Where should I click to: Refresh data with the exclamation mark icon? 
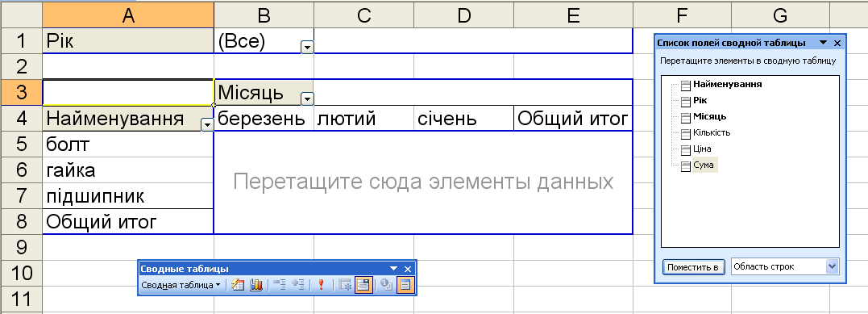[321, 285]
